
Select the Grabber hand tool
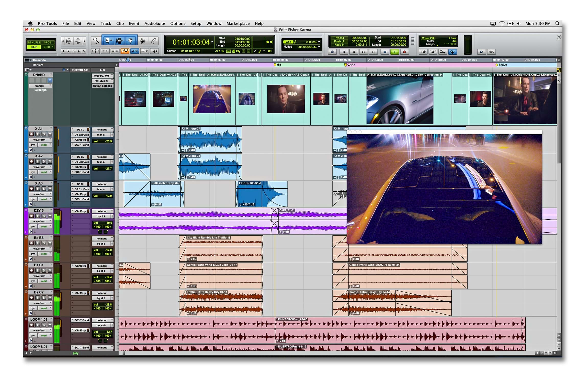[130, 41]
